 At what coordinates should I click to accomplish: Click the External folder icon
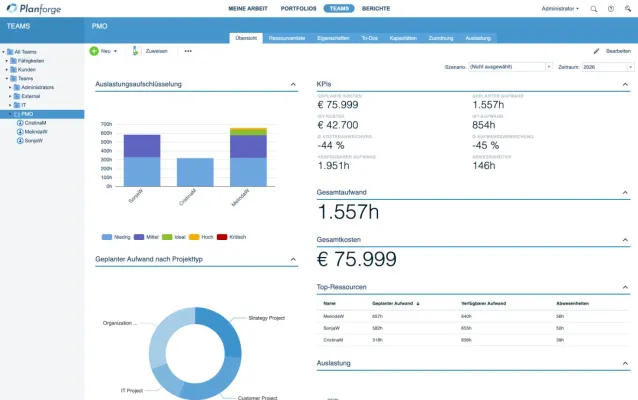point(17,96)
